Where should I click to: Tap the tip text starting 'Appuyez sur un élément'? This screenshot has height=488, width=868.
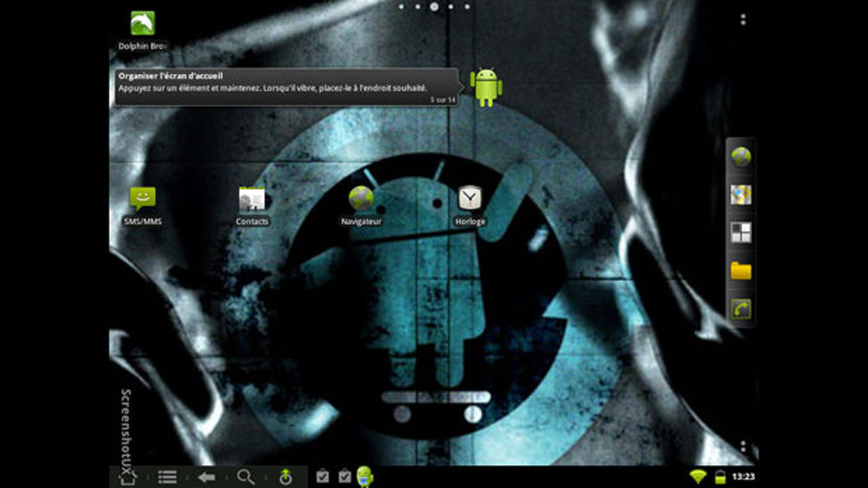click(x=272, y=88)
